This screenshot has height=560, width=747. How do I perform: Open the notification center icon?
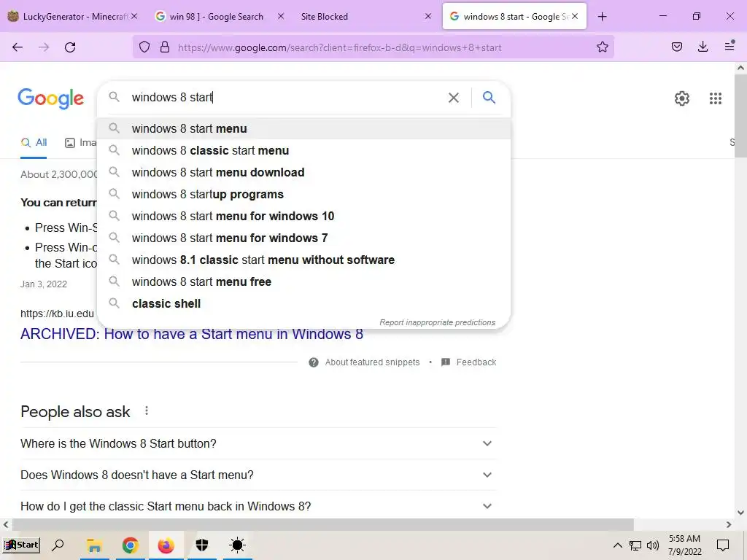pyautogui.click(x=723, y=545)
